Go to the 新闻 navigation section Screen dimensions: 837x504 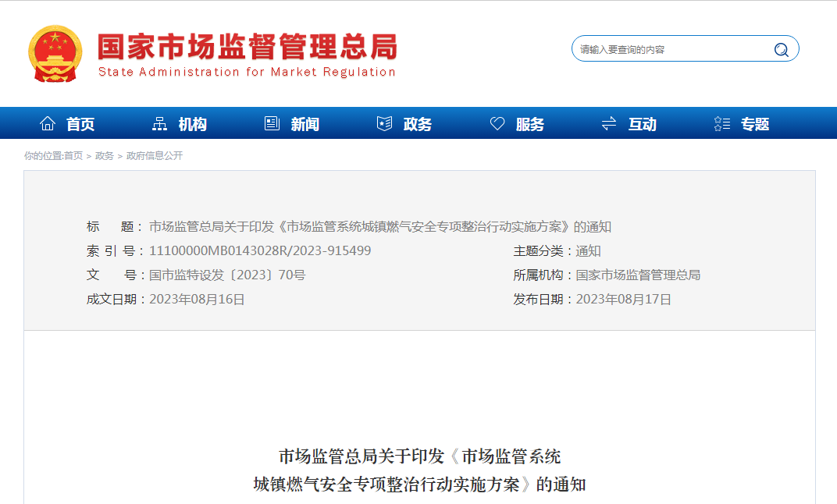305,125
